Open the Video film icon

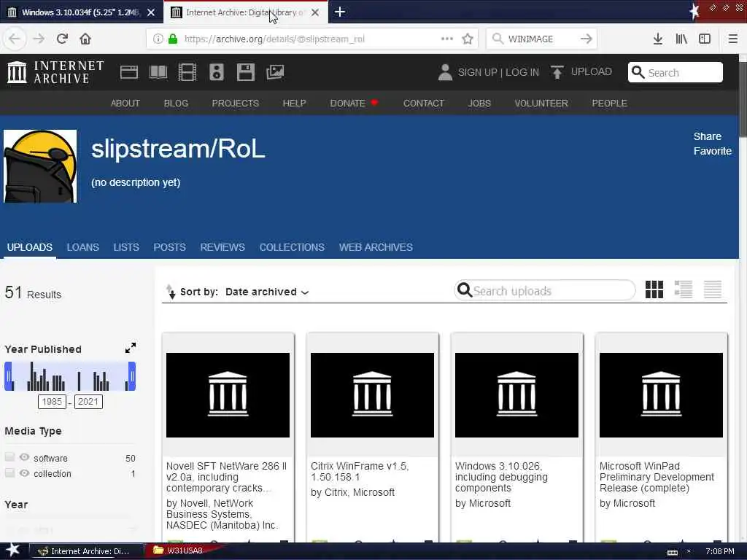(187, 72)
